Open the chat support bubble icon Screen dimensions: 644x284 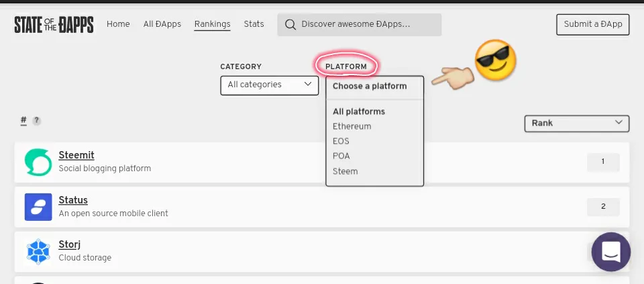[611, 252]
